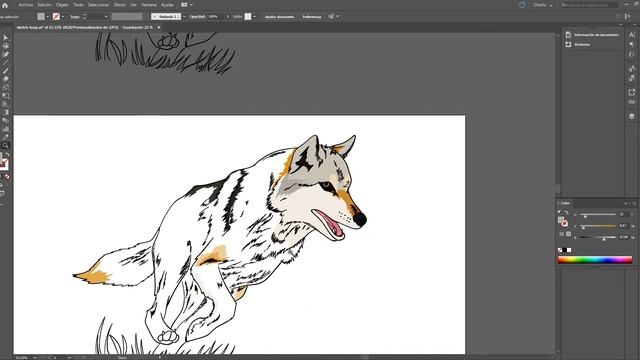Adjust the stroke weight (Trazo) stepper
Screen dimensions: 640x360
[x=84, y=17]
